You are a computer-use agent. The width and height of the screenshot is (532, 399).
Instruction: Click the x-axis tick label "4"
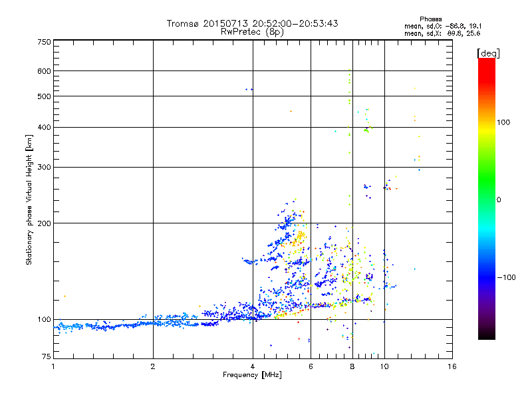click(x=253, y=366)
